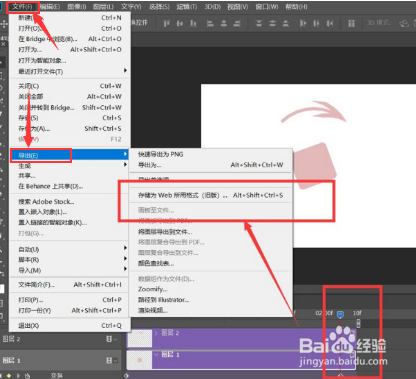Image resolution: width=416 pixels, height=379 pixels.
Task: Click the stopwatch keyframe icon in timeline
Action: (27, 376)
